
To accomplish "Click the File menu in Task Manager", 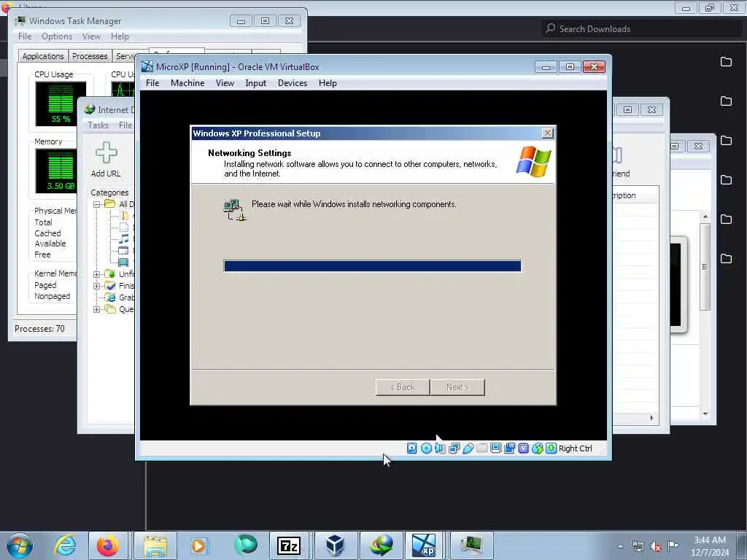I will tap(25, 36).
